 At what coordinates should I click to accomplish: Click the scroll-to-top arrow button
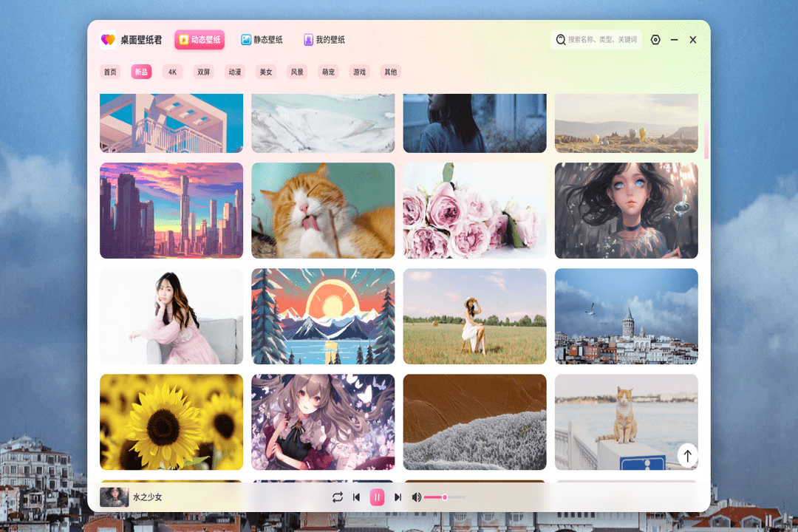point(688,456)
